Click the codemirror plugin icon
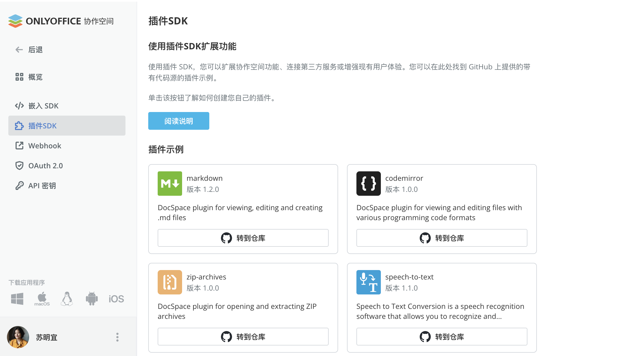644x356 pixels. tap(369, 184)
